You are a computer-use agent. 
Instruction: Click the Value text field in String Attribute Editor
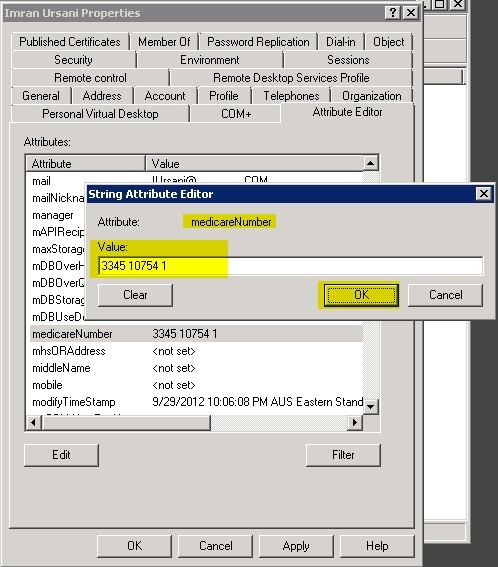[290, 266]
